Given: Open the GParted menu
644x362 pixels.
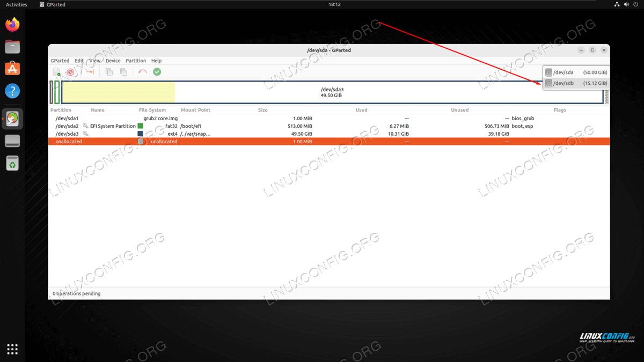Looking at the screenshot, I should [x=60, y=61].
